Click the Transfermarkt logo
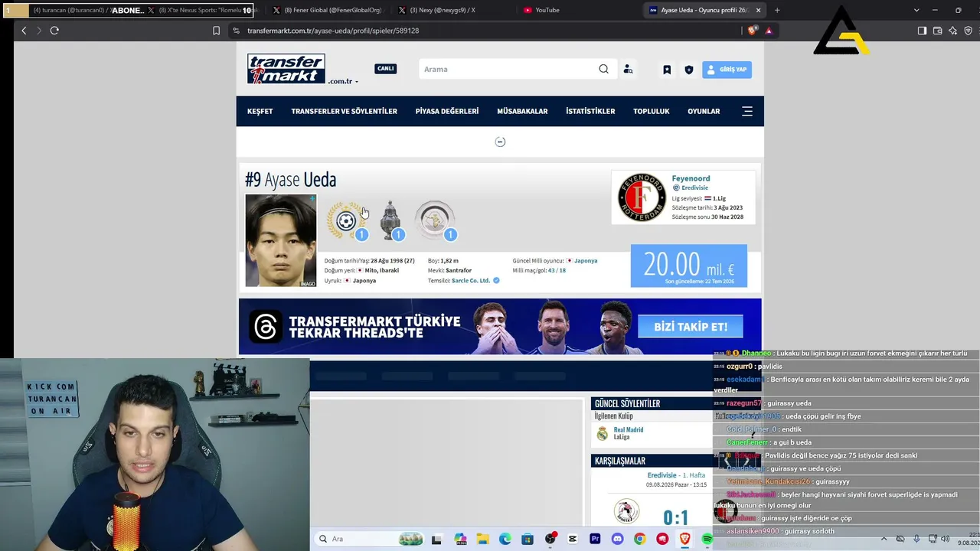Image resolution: width=980 pixels, height=551 pixels. click(286, 69)
